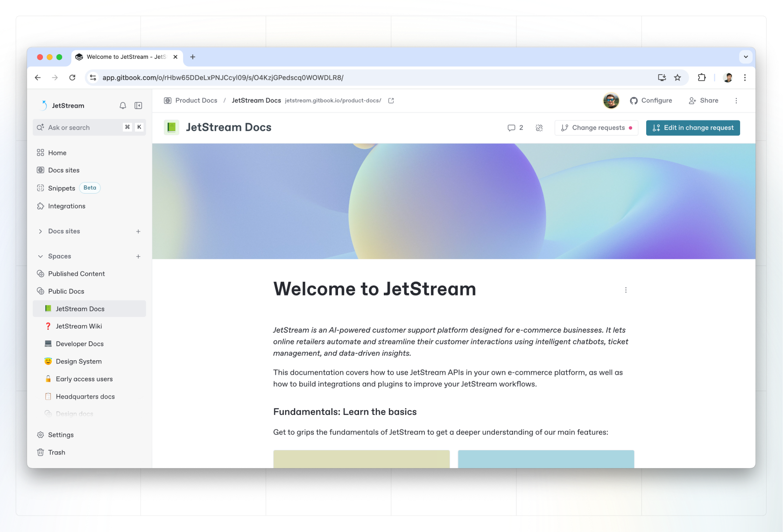The height and width of the screenshot is (532, 783).
Task: Open the comments icon showing 2
Action: click(x=515, y=128)
